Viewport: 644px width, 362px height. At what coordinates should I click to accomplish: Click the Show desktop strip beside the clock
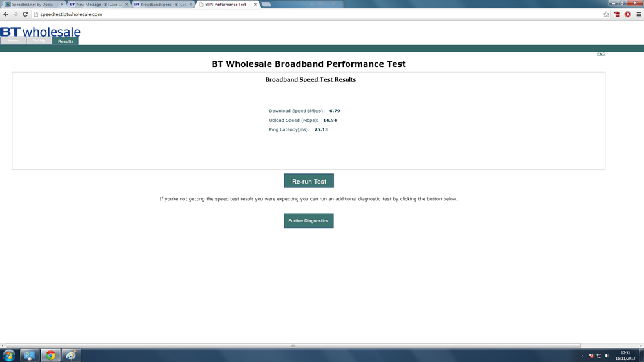[x=641, y=356]
